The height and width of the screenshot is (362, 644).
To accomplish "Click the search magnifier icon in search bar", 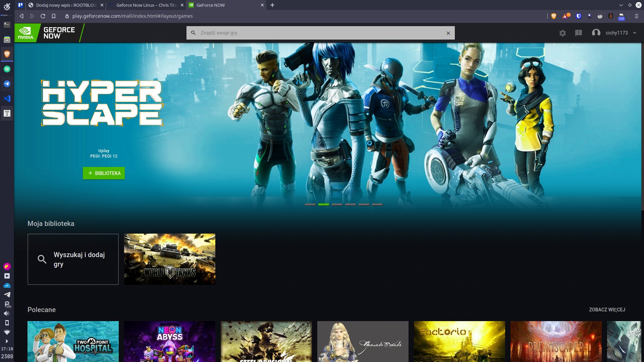I will click(x=193, y=33).
